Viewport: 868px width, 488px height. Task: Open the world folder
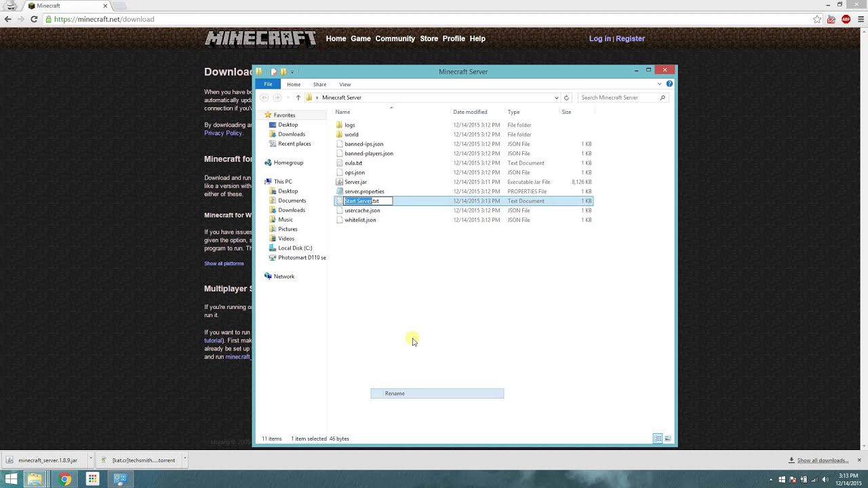pos(351,134)
